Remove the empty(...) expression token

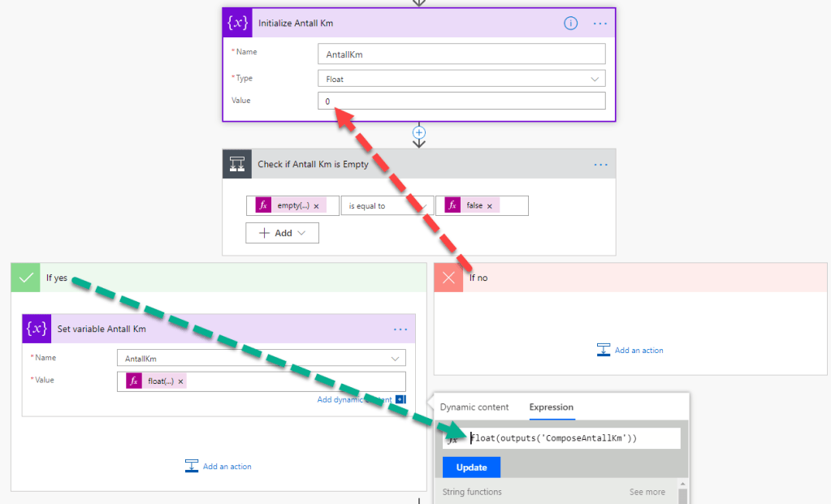[x=315, y=206]
